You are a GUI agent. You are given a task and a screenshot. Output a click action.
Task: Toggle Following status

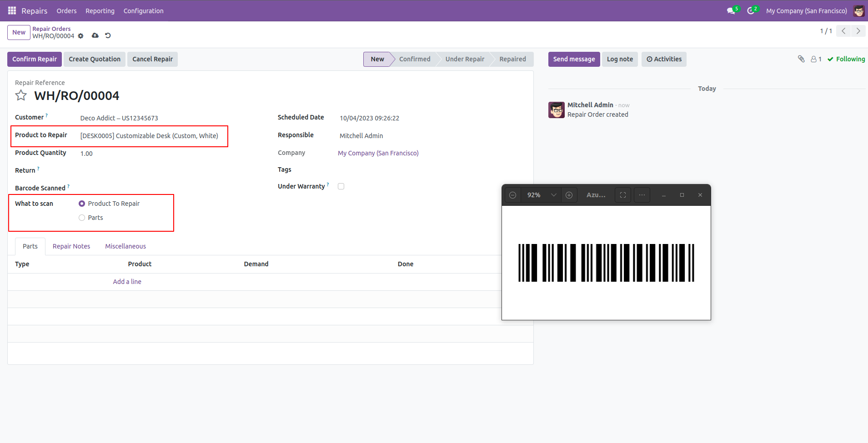click(846, 59)
